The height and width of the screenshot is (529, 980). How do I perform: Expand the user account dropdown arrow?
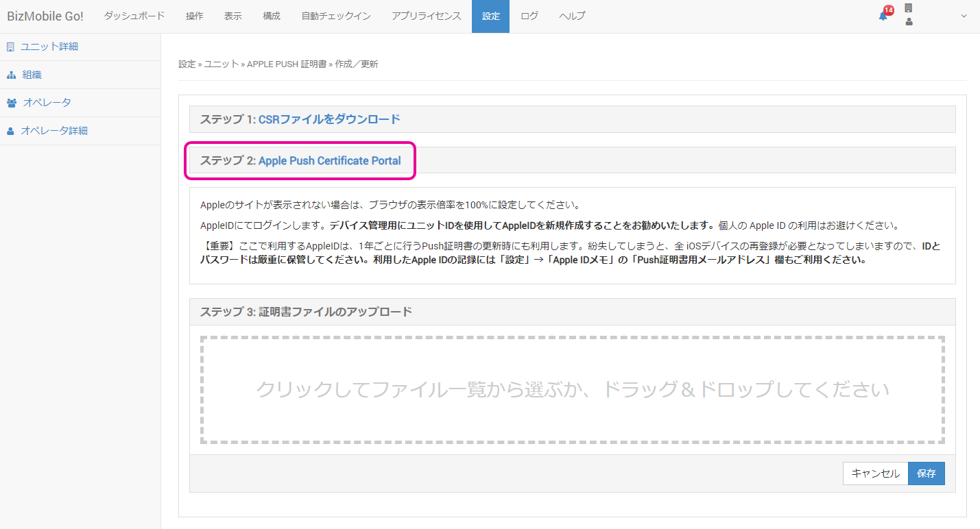[964, 16]
